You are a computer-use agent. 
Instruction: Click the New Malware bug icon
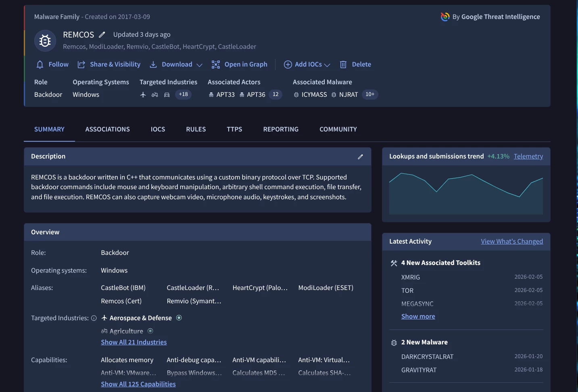394,343
